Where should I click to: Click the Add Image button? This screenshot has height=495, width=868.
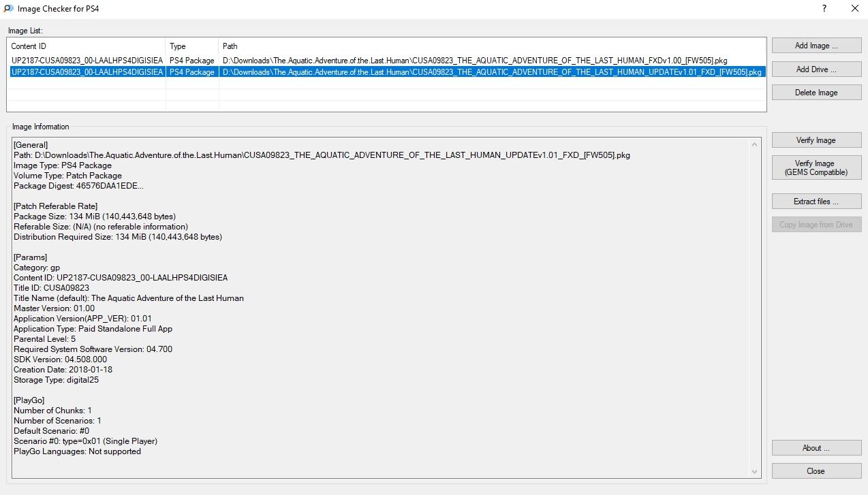pos(816,46)
